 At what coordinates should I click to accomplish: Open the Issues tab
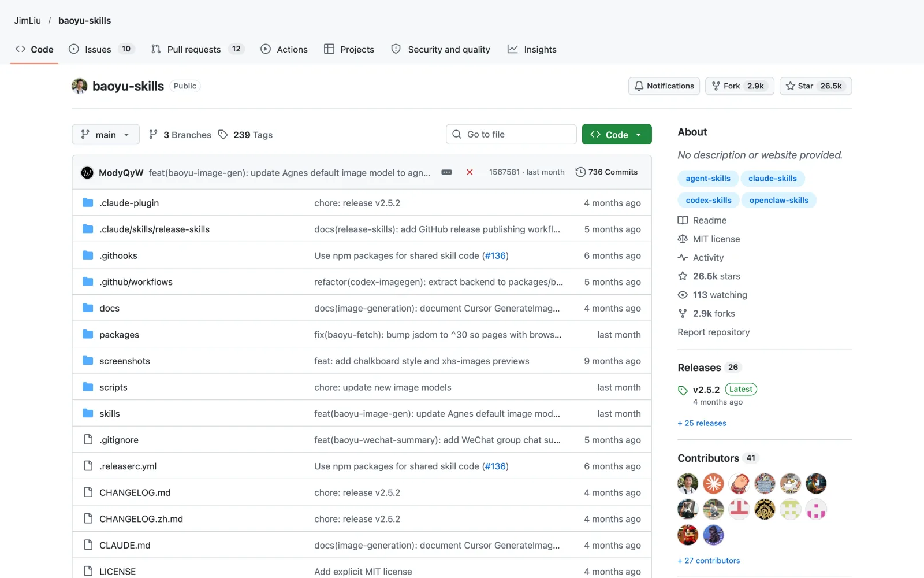click(101, 49)
